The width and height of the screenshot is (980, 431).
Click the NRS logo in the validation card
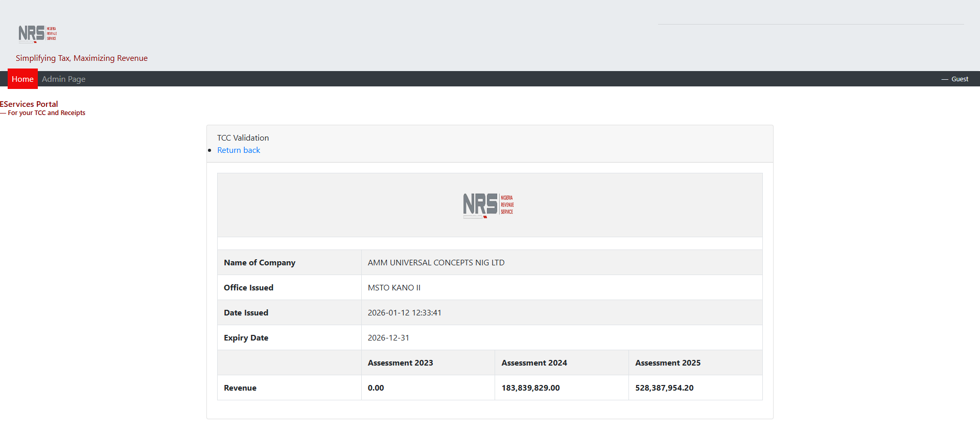click(488, 205)
